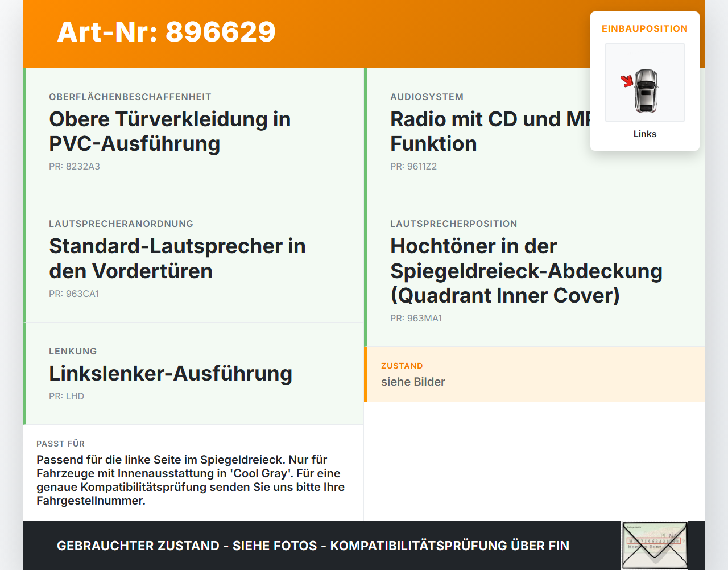Click PR: 963CA1 code
728x570 pixels.
[x=74, y=294]
